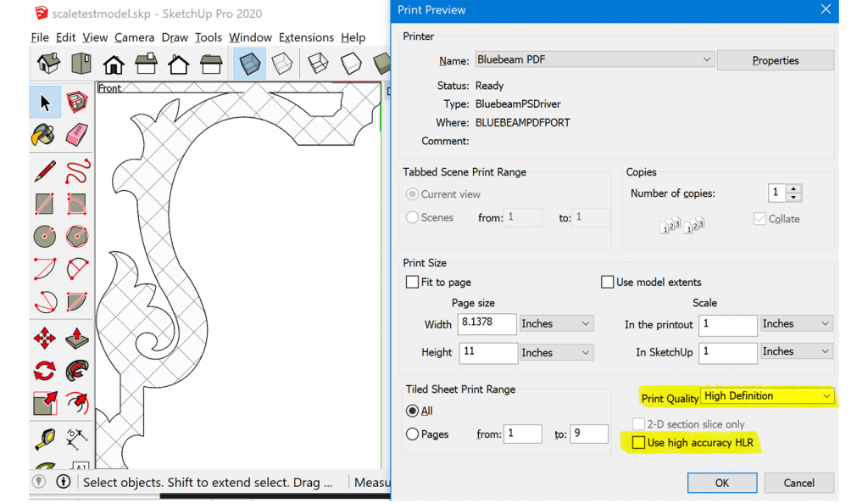Check Use high accuracy HLR
The image size is (868, 504).
tap(638, 442)
